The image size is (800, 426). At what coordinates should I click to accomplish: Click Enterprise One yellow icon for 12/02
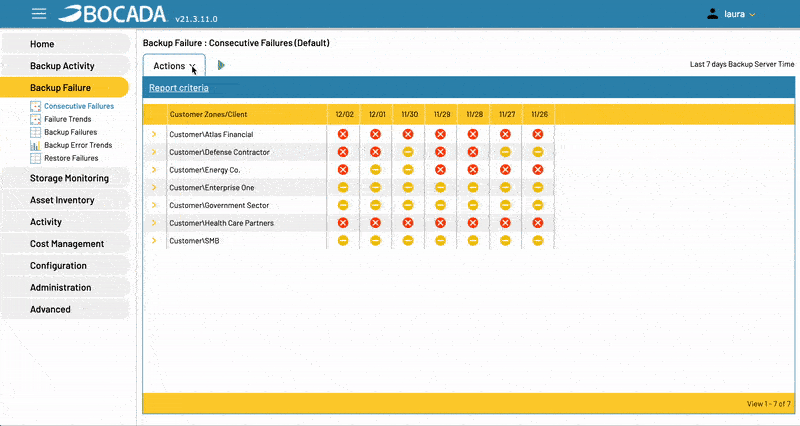point(343,187)
